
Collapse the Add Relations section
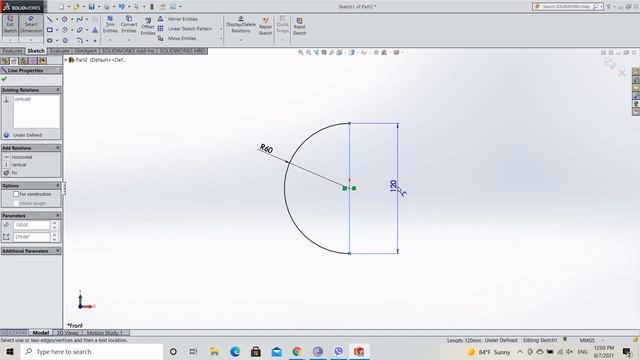[x=58, y=148]
